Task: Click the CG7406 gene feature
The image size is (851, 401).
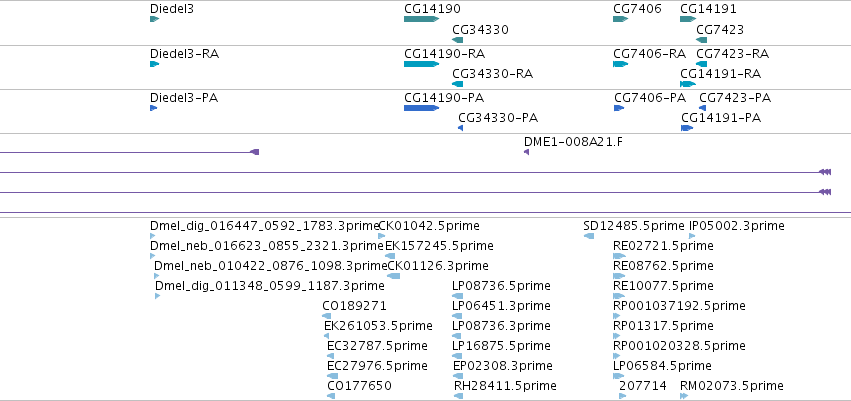Action: pos(620,19)
